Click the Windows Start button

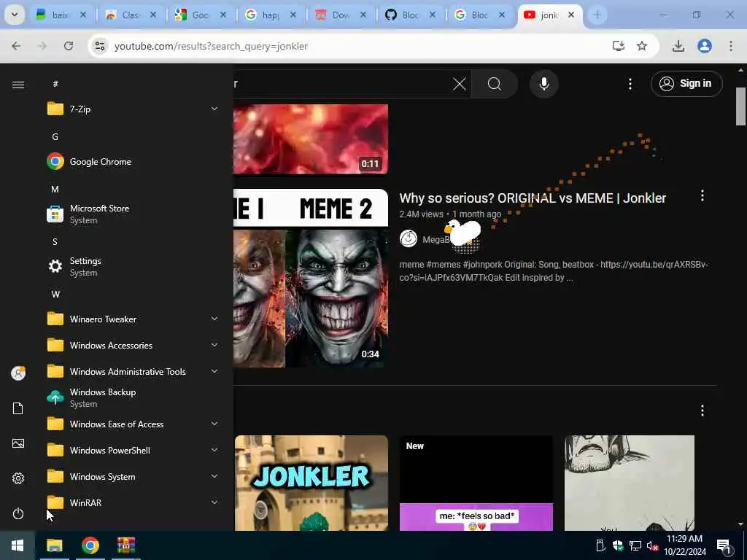pyautogui.click(x=18, y=545)
